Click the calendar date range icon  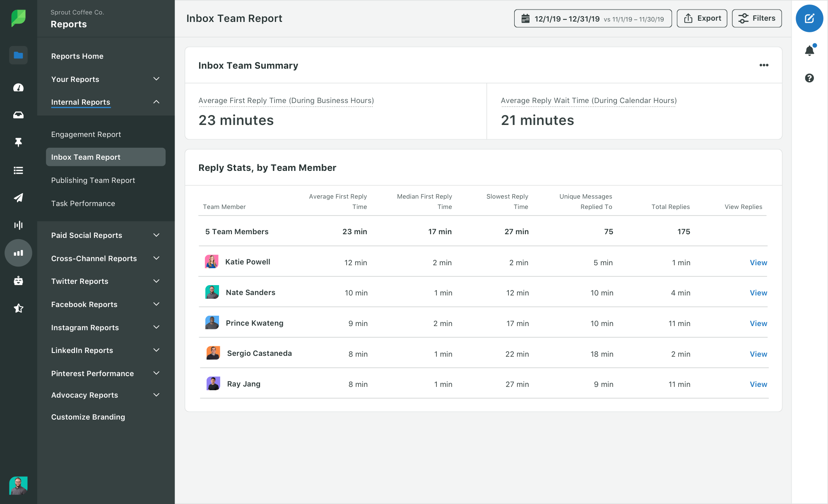(x=525, y=18)
